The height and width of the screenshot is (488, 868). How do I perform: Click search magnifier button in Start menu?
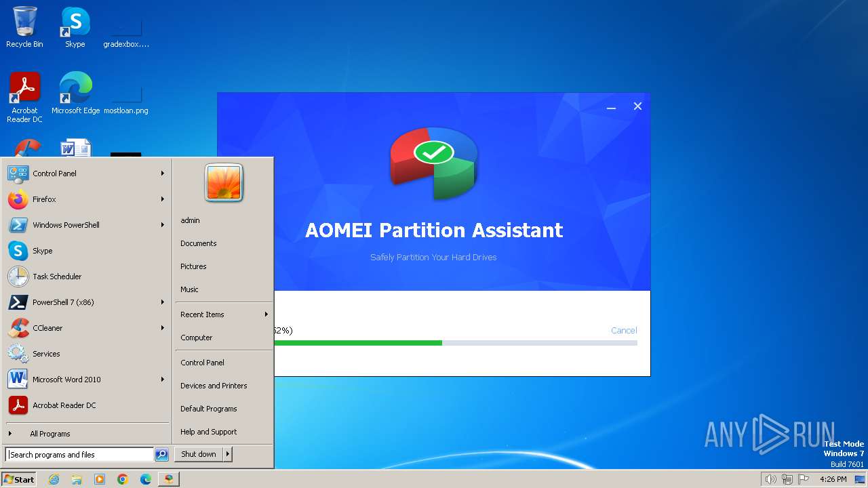[161, 455]
